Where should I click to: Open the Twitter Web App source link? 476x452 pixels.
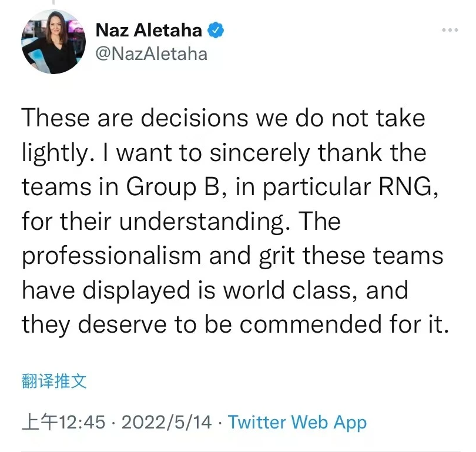[x=297, y=422]
